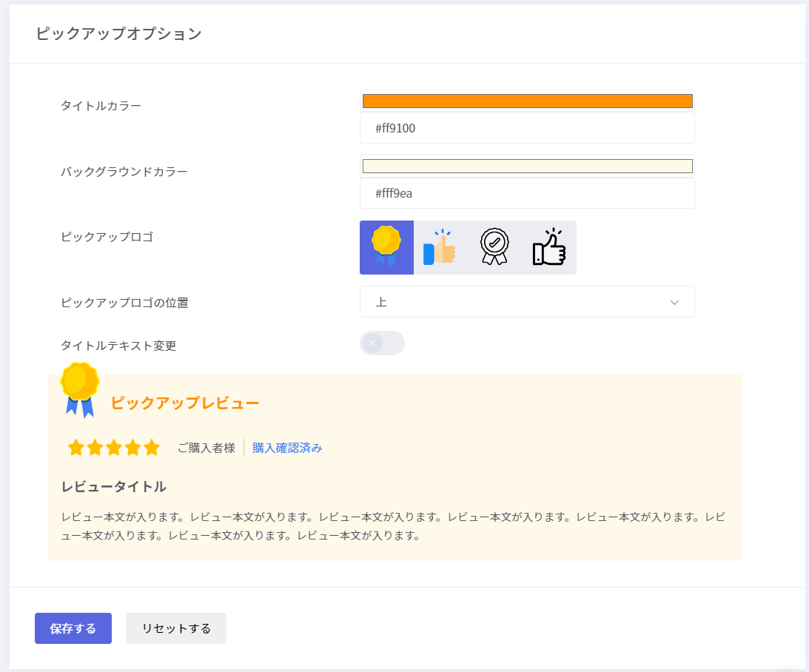Open the ピックアップロゴの位置 dropdown

tap(526, 302)
